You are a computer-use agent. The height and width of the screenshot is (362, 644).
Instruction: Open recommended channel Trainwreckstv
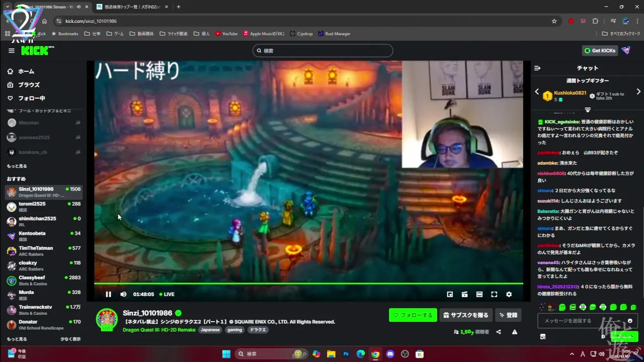[44, 310]
